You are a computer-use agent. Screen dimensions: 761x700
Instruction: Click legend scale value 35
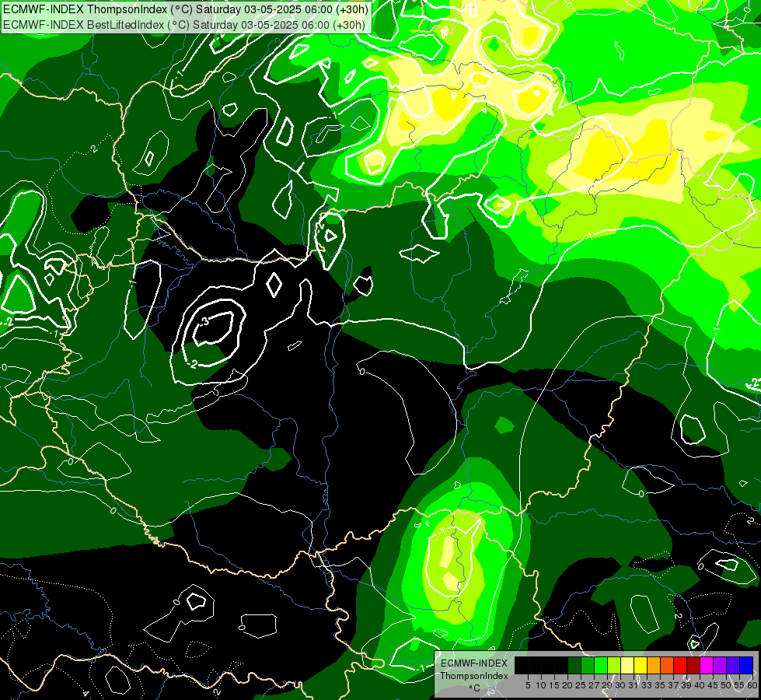tap(660, 685)
